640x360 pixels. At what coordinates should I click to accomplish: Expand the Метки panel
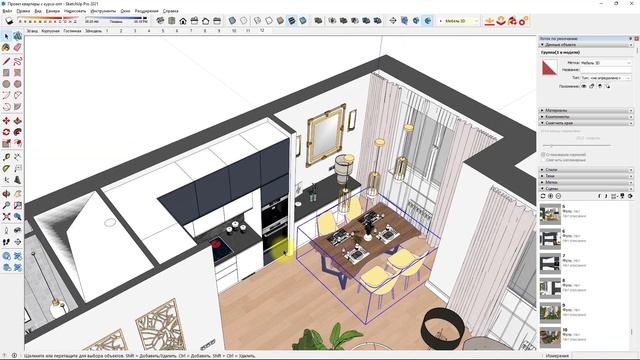586,182
